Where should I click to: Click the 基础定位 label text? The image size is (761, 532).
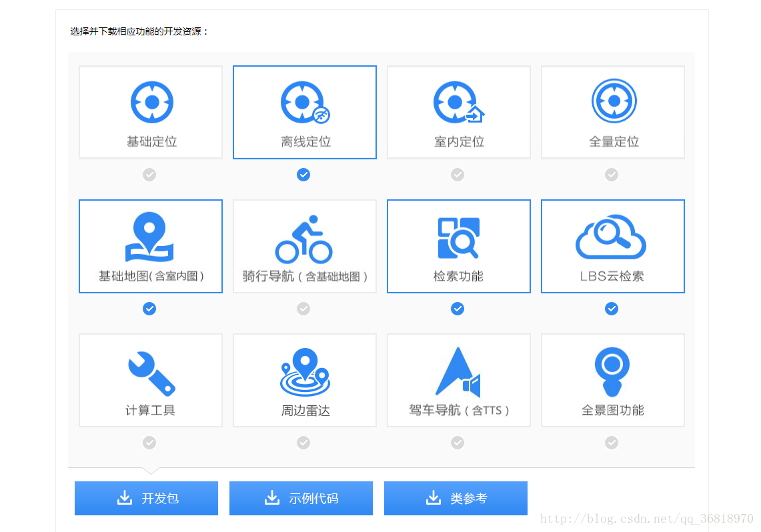[x=151, y=141]
